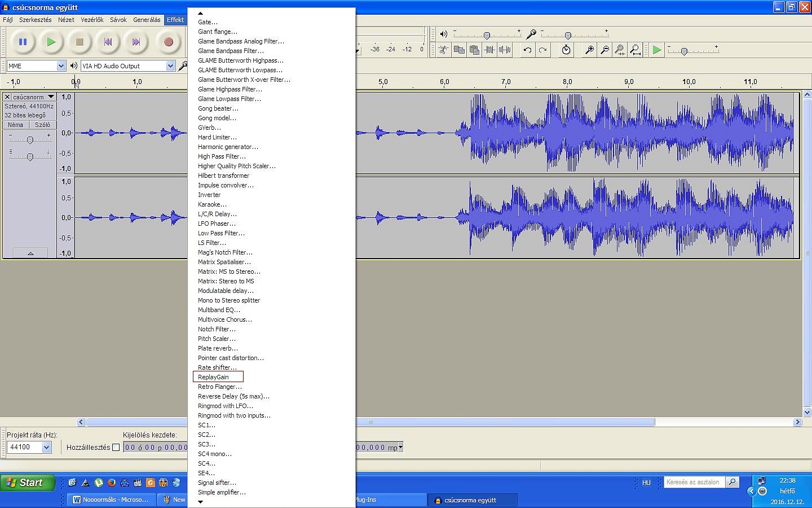Viewport: 812px width, 508px height.
Task: Click the Keresés az asztalon search field
Action: tap(694, 482)
